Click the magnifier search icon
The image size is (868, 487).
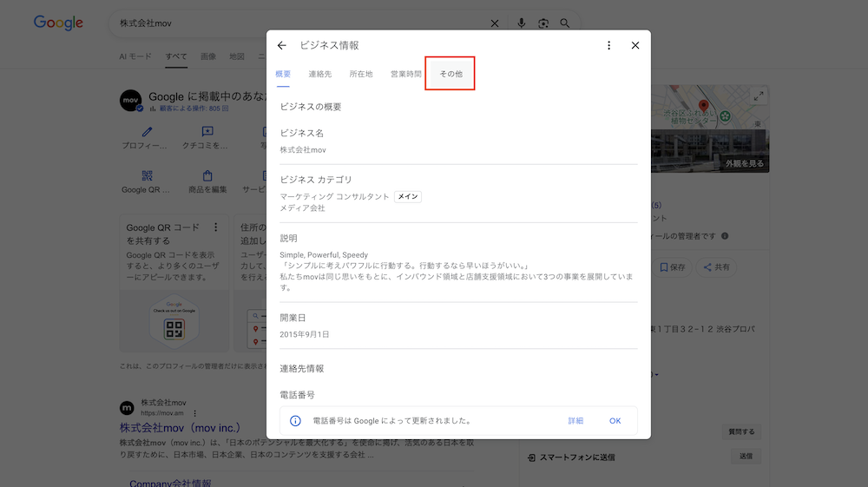565,23
